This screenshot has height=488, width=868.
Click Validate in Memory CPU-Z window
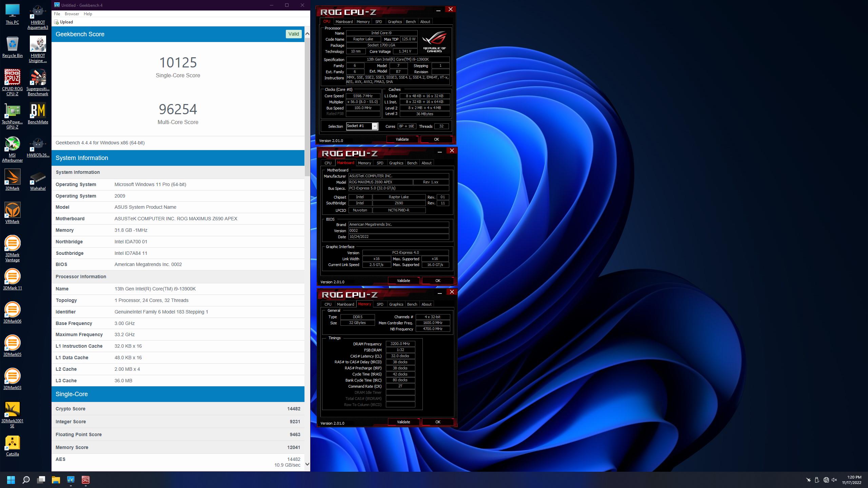point(403,422)
